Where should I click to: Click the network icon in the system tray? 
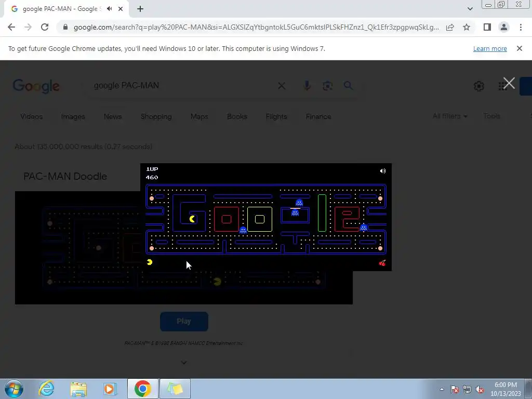click(467, 390)
